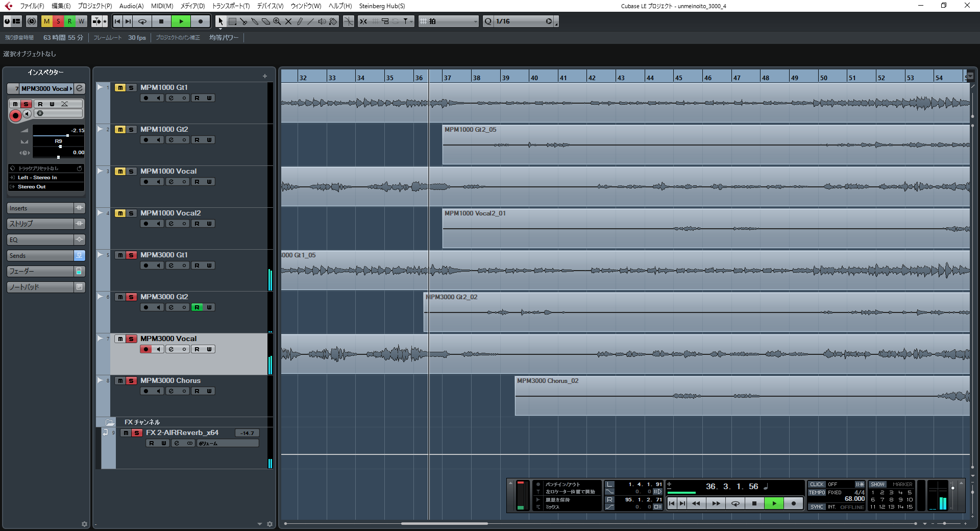The height and width of the screenshot is (531, 980).
Task: Click the toolbar Record button
Action: [201, 21]
